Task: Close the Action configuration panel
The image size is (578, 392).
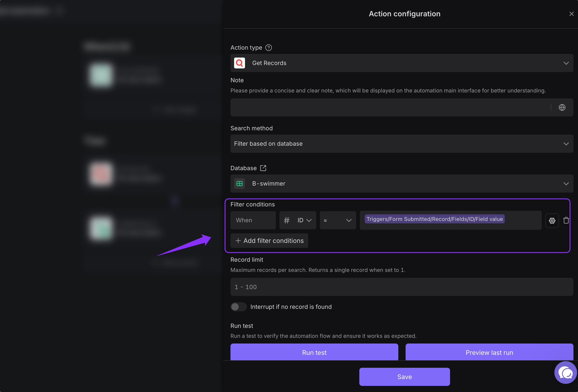Action: tap(571, 14)
